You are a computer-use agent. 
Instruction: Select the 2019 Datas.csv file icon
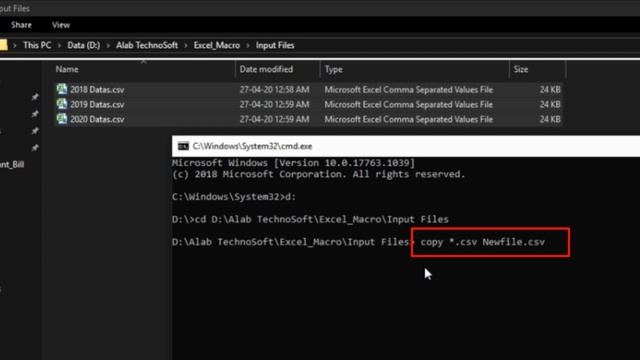[x=62, y=104]
